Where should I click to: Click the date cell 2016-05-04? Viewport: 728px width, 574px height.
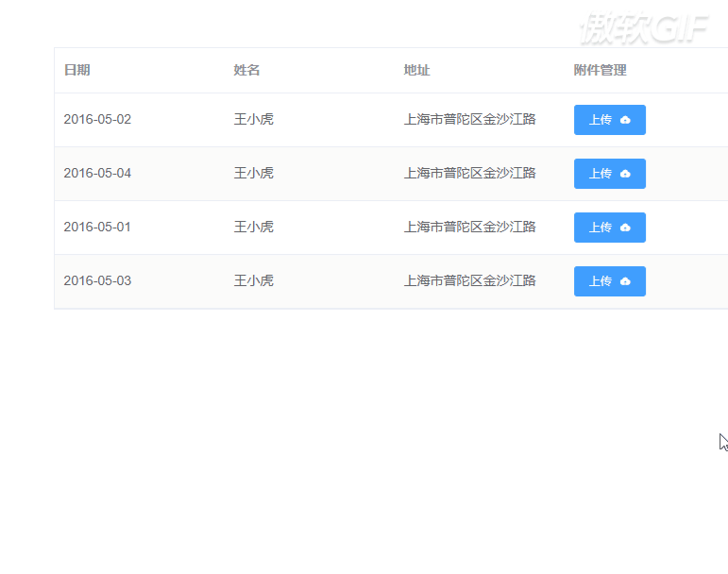click(x=97, y=173)
